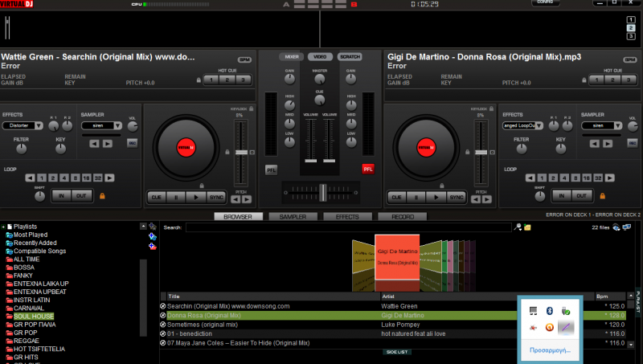Sort tracks by Bpm column header
This screenshot has width=643, height=364.
coord(611,297)
